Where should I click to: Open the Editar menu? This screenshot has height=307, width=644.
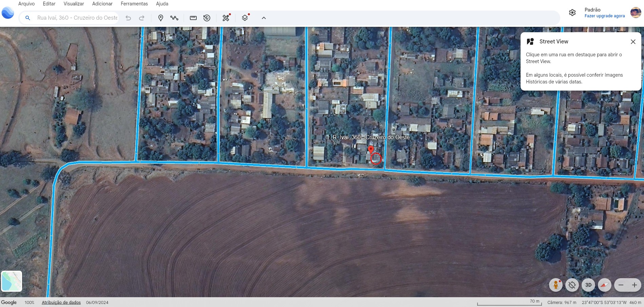pyautogui.click(x=49, y=4)
